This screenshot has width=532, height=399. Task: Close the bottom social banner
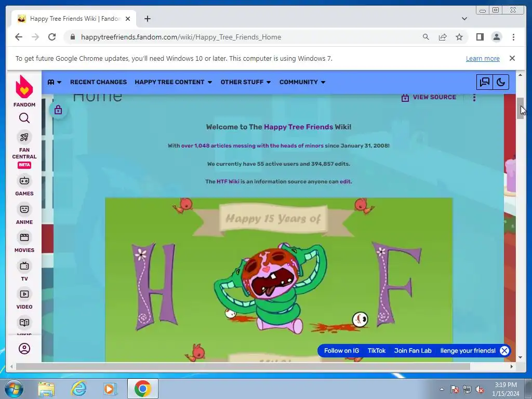[x=504, y=351]
